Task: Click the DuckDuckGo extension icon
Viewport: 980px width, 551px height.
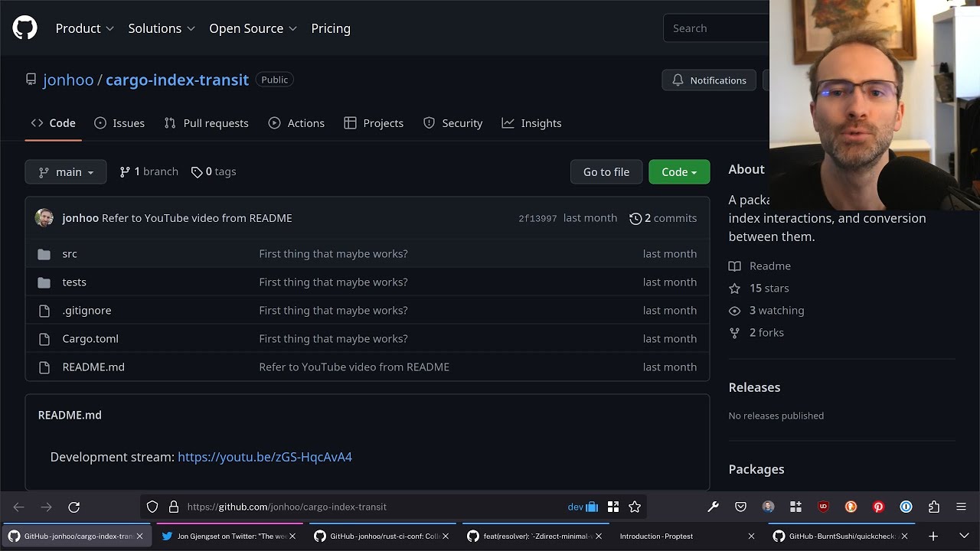Action: pyautogui.click(x=851, y=507)
